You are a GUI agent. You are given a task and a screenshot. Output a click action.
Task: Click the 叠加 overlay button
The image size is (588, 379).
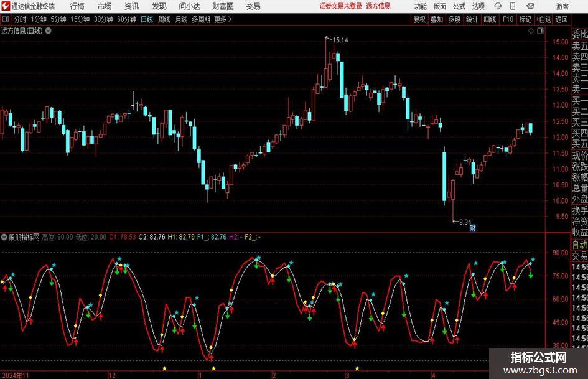click(437, 19)
